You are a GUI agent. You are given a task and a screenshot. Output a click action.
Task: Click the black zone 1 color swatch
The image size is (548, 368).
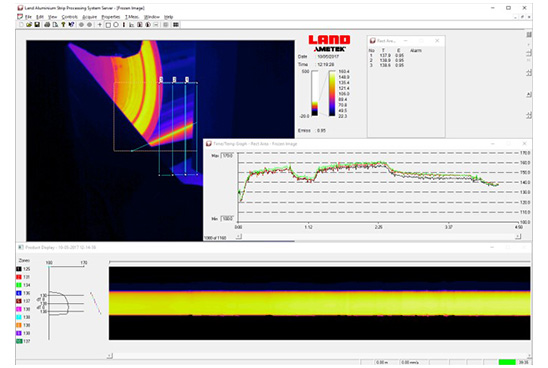click(19, 269)
